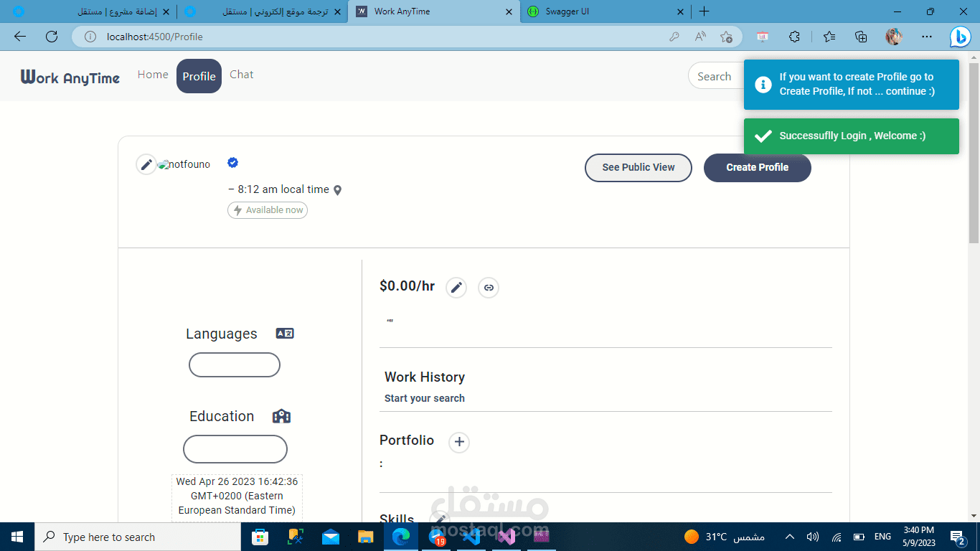Activate the Read Aloud icon
Viewport: 980px width, 551px height.
700,37
